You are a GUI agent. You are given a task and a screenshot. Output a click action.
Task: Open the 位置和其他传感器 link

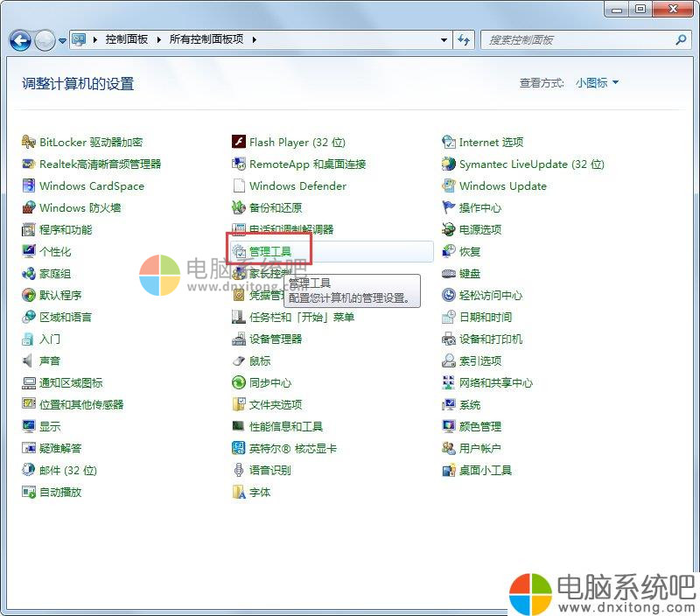[81, 405]
